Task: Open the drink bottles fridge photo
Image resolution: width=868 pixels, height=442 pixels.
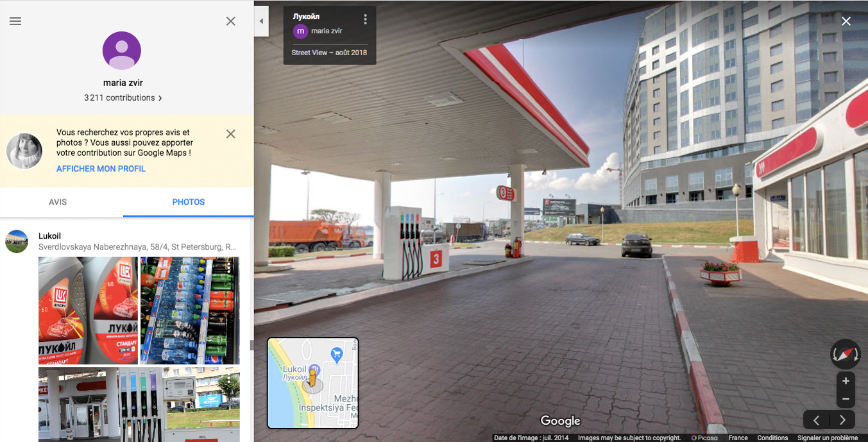Action: click(190, 310)
